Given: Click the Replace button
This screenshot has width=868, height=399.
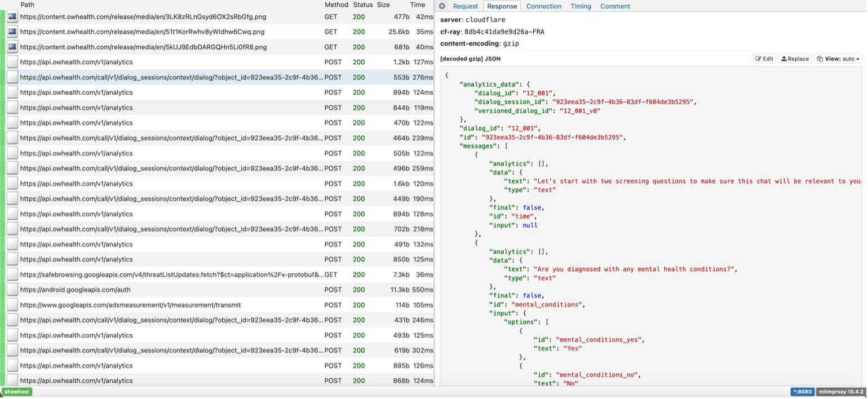Looking at the screenshot, I should [x=795, y=59].
